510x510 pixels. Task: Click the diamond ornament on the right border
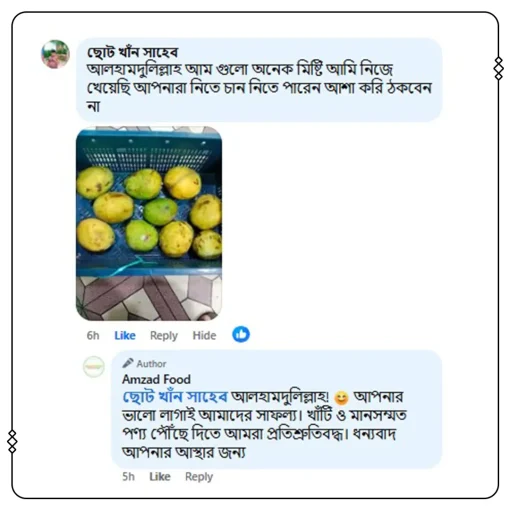(x=498, y=68)
